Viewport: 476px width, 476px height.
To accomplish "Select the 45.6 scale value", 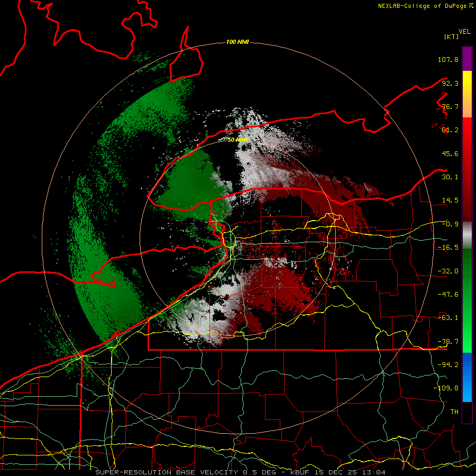I will (450, 153).
